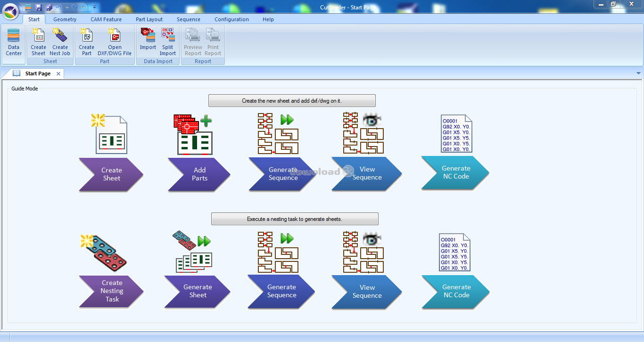
Task: Click bottom row sequence icon with green arrows
Action: [278, 252]
